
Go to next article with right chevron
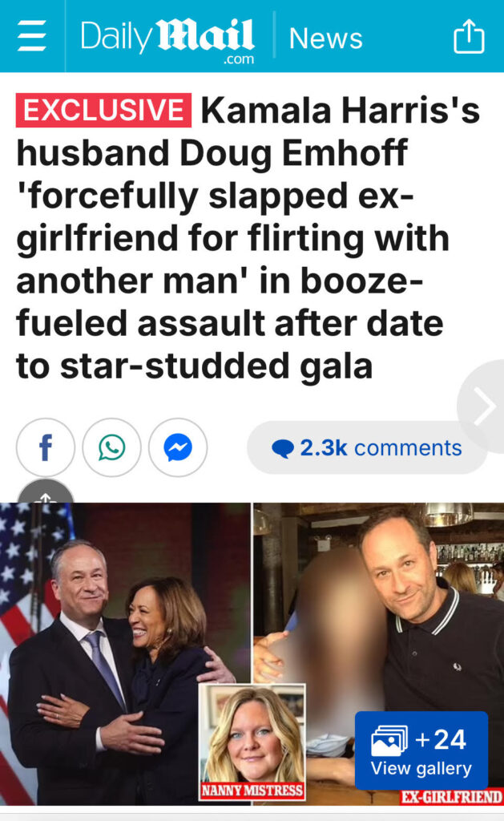click(482, 405)
